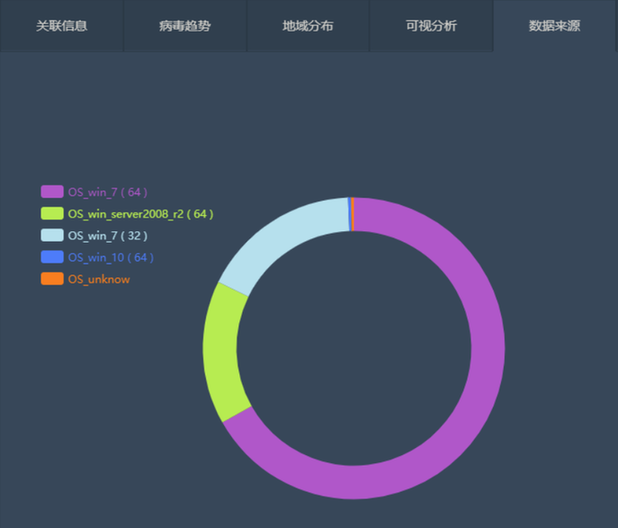Click the OS_win_10 ( 64 ) legend label
The image size is (618, 528).
click(111, 257)
